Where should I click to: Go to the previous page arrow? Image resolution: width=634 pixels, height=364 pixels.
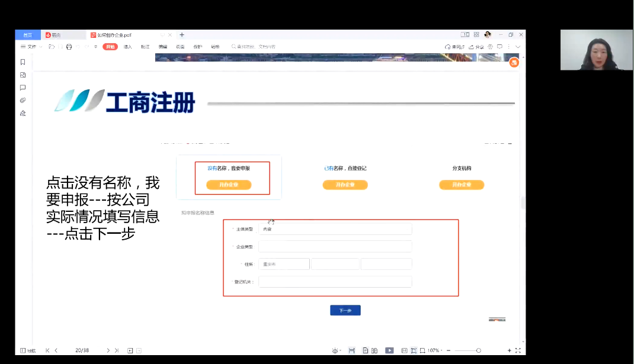(56, 350)
